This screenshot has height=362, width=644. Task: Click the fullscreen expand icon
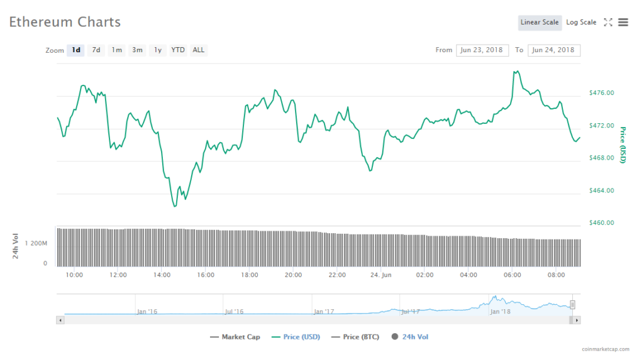608,22
